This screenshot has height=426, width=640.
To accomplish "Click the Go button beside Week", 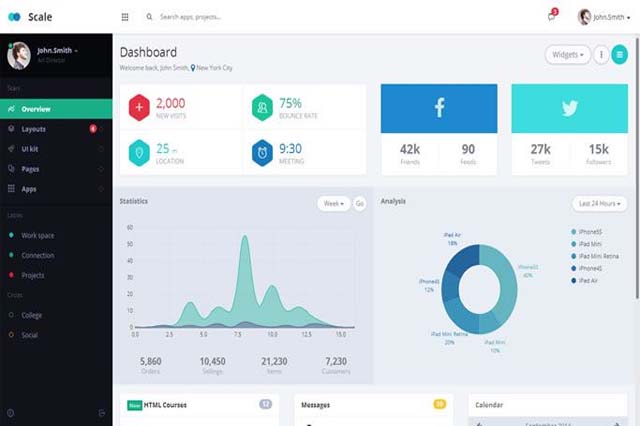I will click(x=359, y=203).
